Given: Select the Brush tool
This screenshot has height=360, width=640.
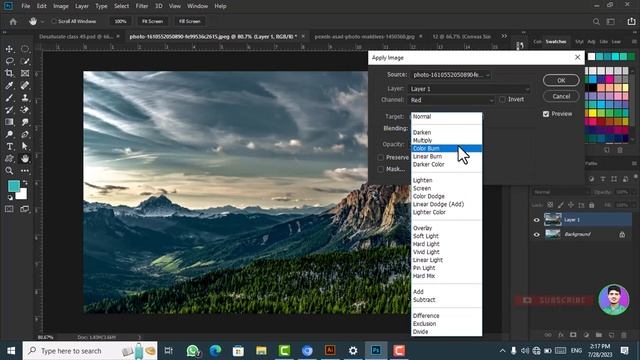Looking at the screenshot, I should tap(9, 98).
